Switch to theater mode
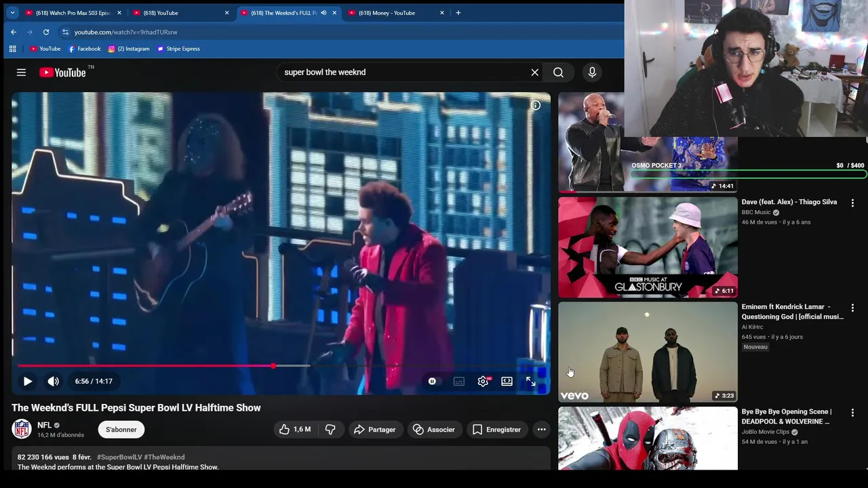868x488 pixels. pos(507,381)
